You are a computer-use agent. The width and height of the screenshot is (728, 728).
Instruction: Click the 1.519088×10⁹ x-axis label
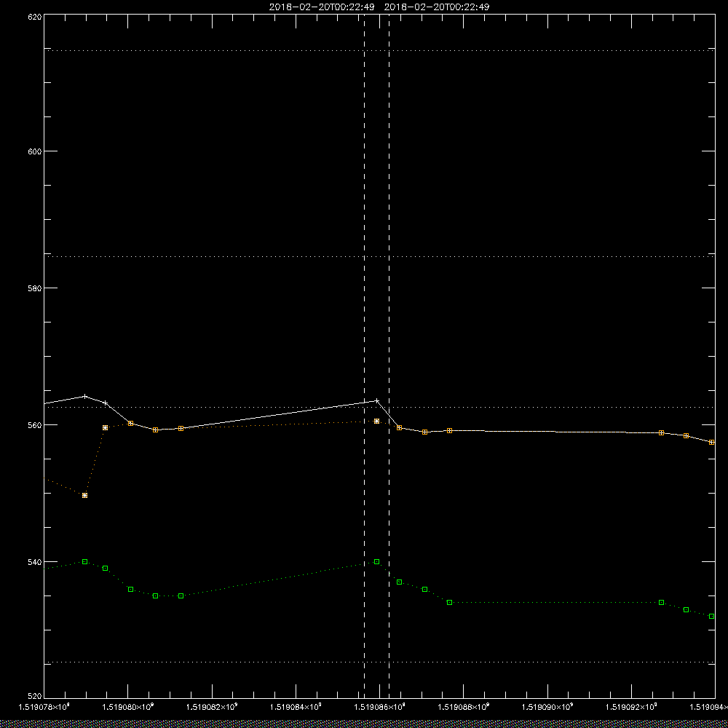click(x=464, y=707)
